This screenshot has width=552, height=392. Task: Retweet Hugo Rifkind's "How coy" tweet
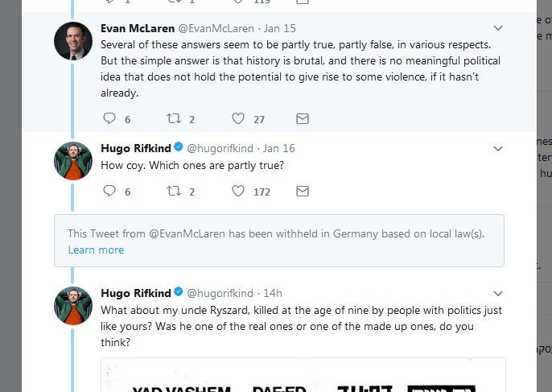click(174, 192)
